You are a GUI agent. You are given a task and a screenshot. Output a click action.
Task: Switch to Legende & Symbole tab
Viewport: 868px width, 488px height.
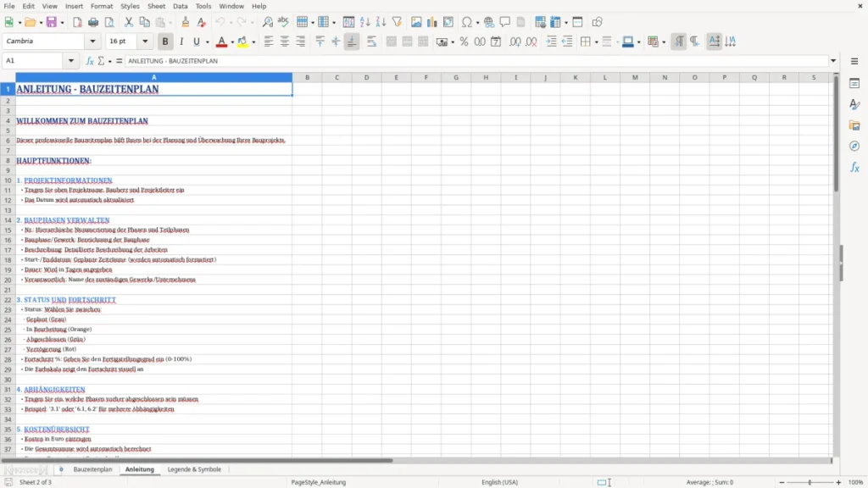[194, 469]
